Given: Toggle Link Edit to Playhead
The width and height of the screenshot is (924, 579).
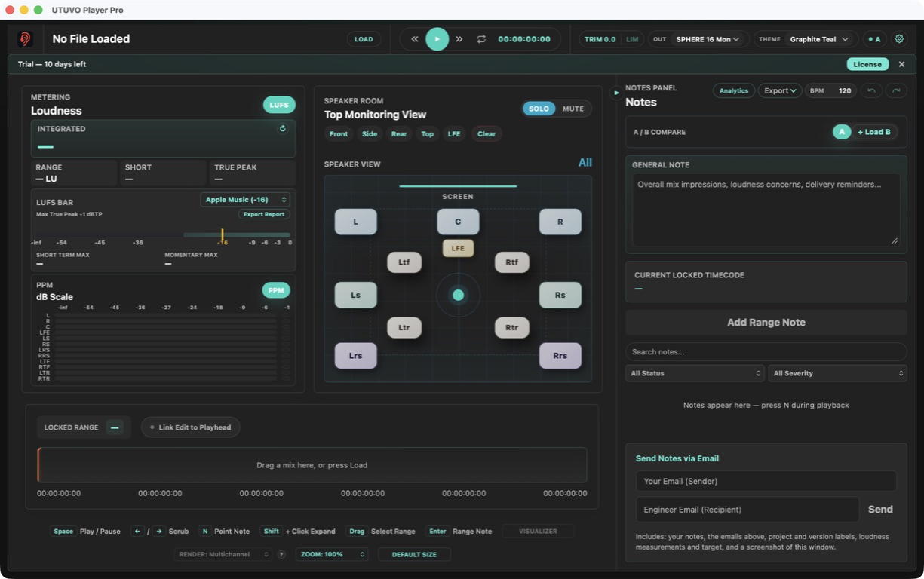Looking at the screenshot, I should click(191, 427).
